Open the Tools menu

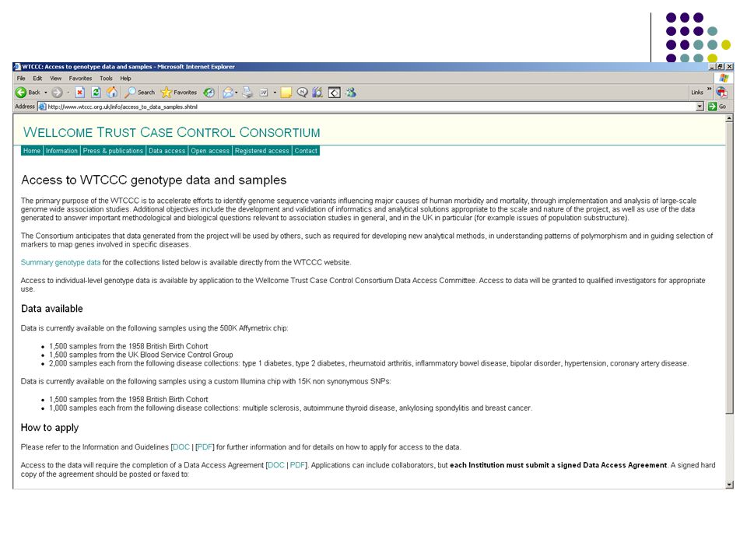point(107,78)
